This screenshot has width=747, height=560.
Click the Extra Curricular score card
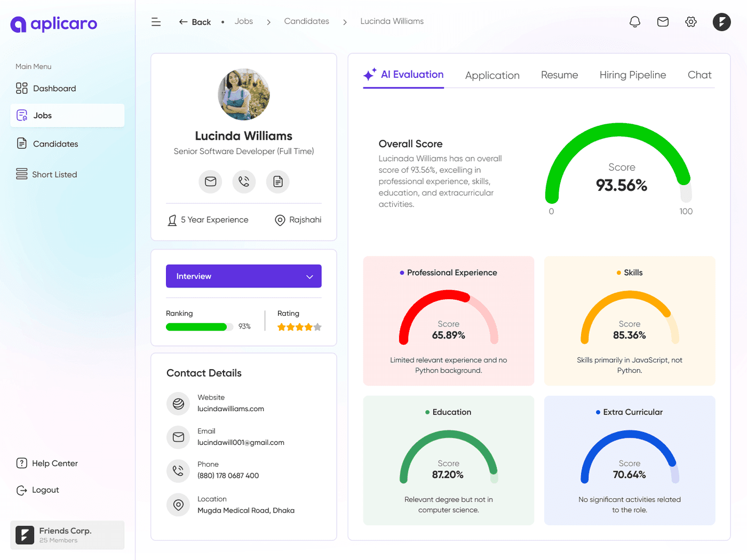pyautogui.click(x=630, y=460)
